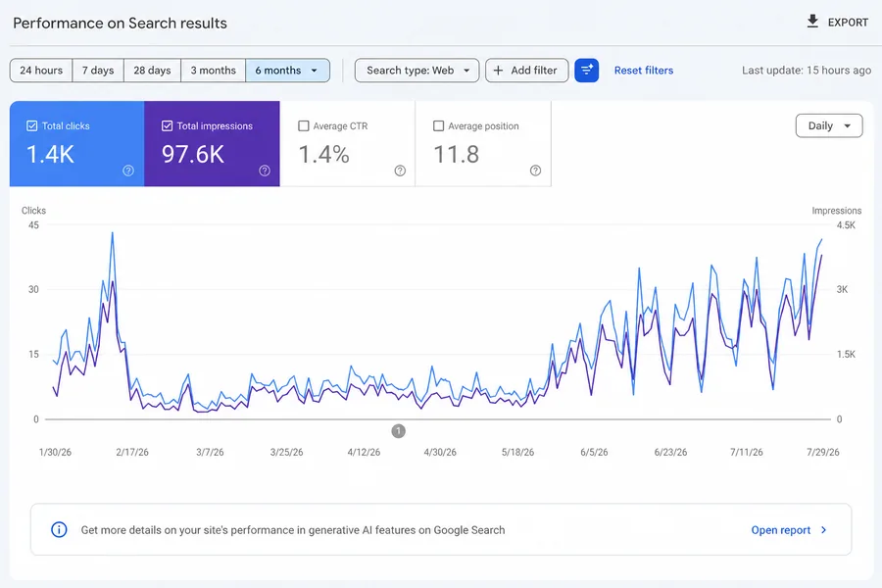Uncheck the Total impressions checkbox
Screen dimensions: 882x588
[x=167, y=126]
